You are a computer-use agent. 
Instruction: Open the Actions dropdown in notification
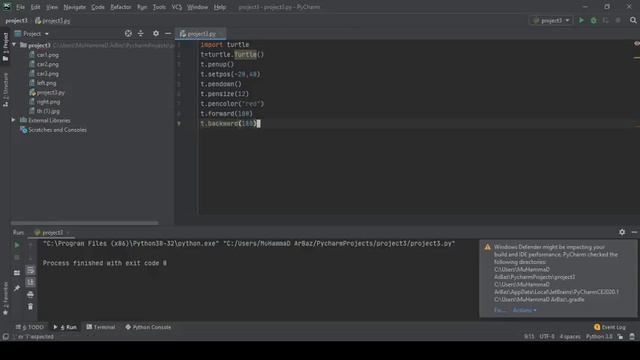tap(524, 310)
